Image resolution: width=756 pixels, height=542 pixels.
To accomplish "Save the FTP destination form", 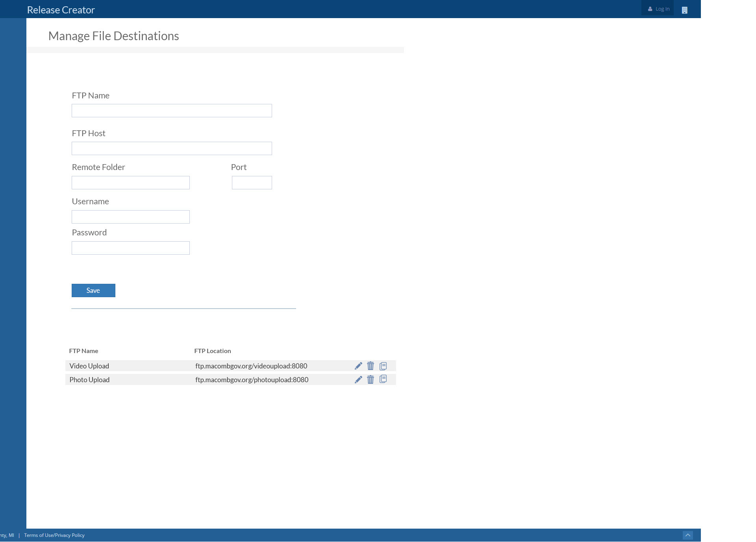I will [x=93, y=290].
